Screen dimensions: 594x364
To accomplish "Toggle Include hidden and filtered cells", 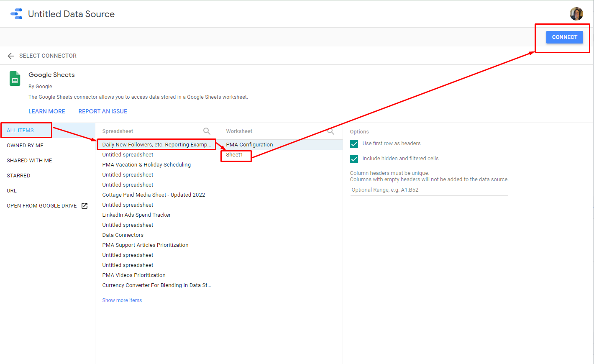I will point(354,159).
